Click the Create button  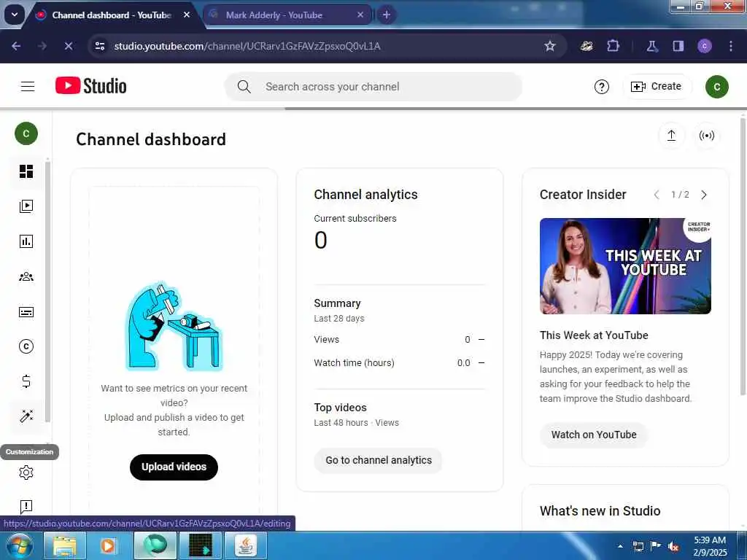coord(657,87)
